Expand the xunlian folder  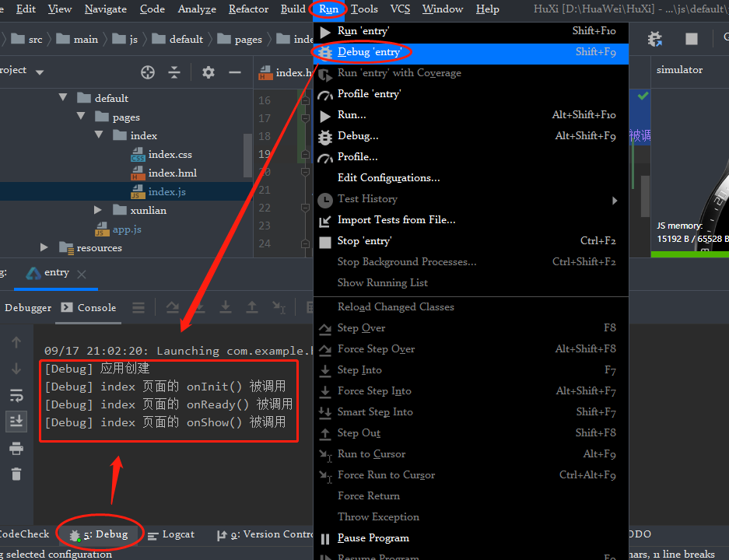(x=97, y=210)
